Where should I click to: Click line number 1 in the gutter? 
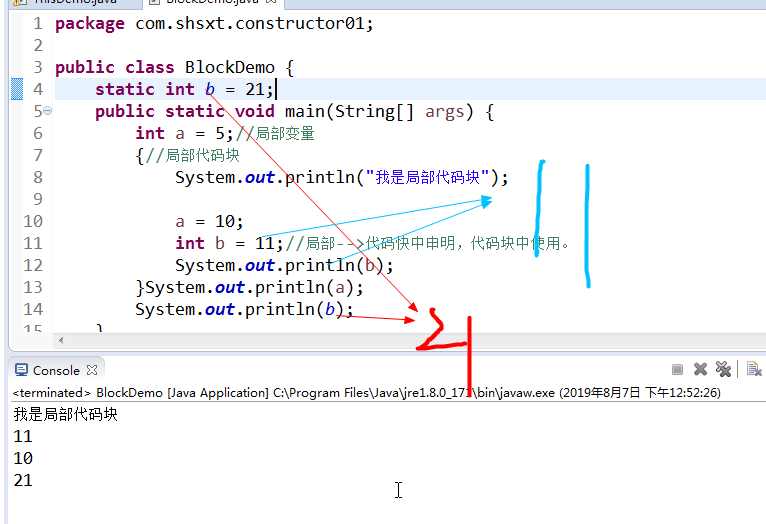pyautogui.click(x=38, y=23)
